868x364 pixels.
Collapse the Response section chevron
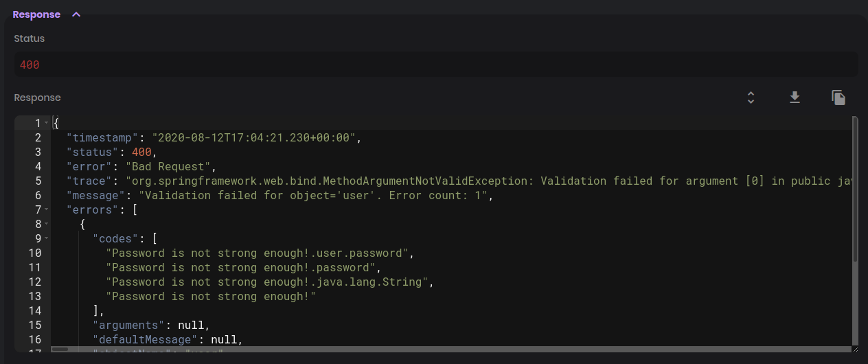76,14
